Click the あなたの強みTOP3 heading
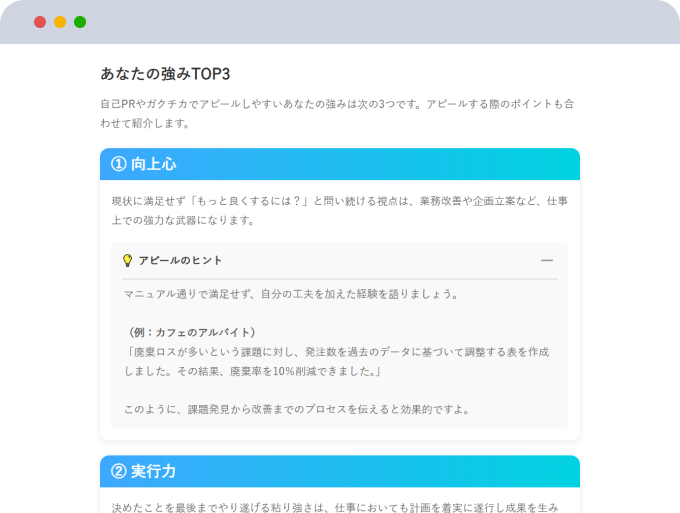Screen dimensions: 680x513 165,74
